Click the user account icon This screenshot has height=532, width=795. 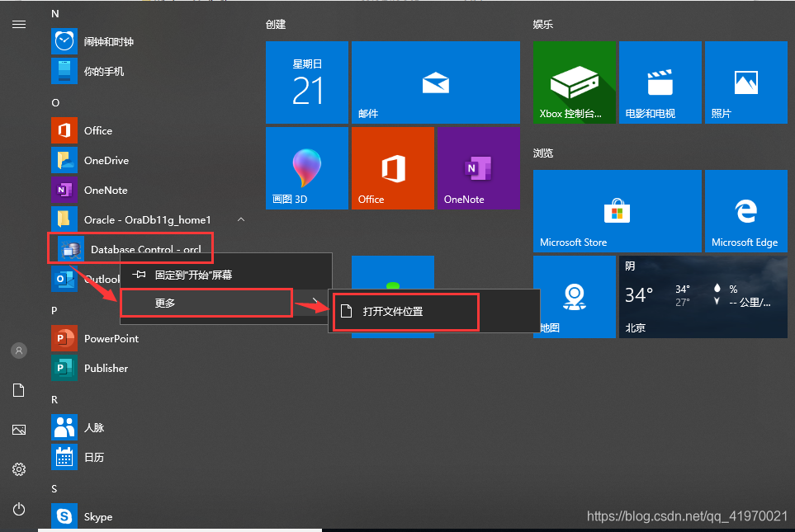[x=19, y=351]
